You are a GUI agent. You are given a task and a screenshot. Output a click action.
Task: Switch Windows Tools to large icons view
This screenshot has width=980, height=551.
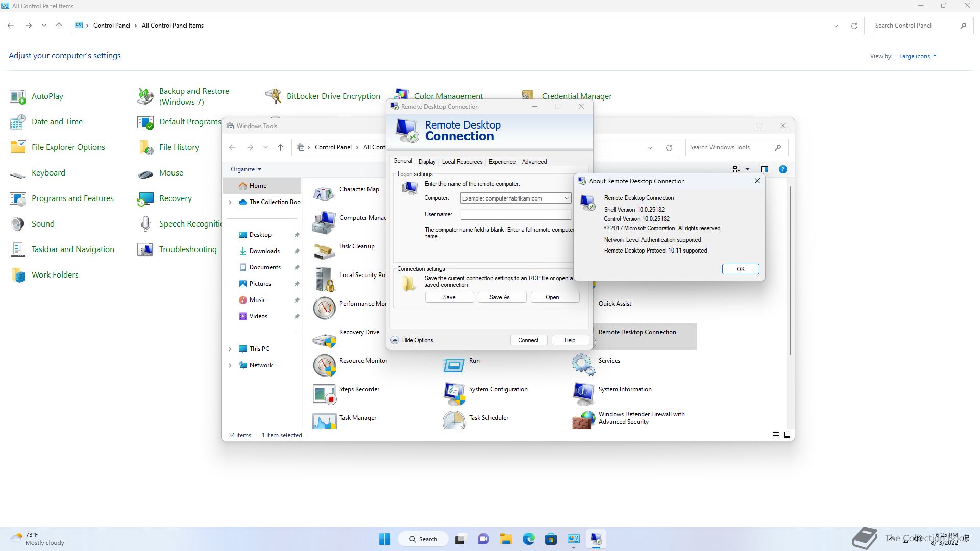point(787,435)
